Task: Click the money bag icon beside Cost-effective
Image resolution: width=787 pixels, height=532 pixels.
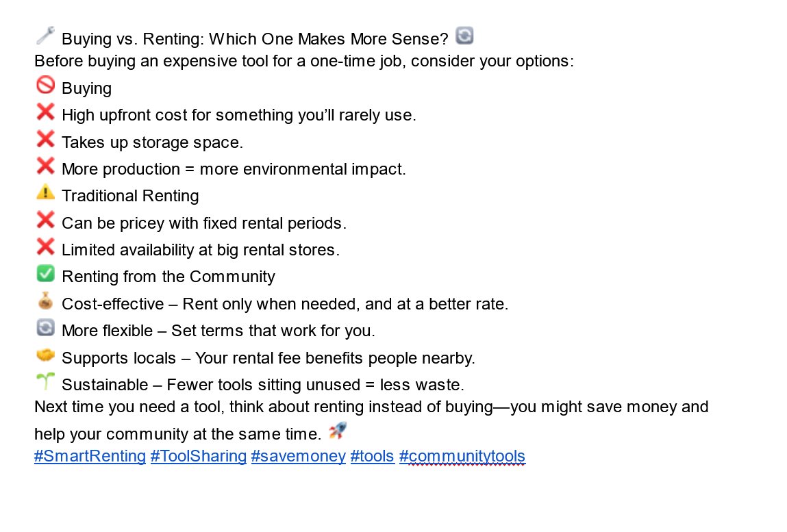Action: point(45,301)
